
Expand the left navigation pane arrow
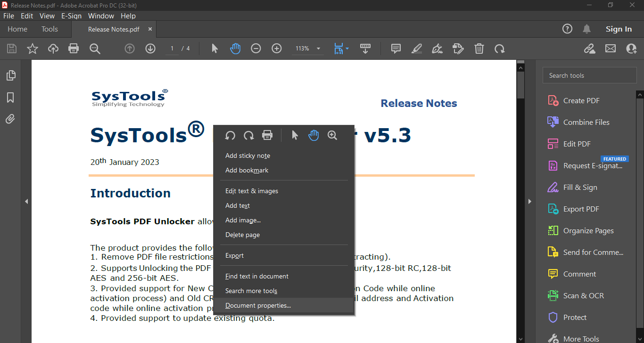click(x=26, y=201)
